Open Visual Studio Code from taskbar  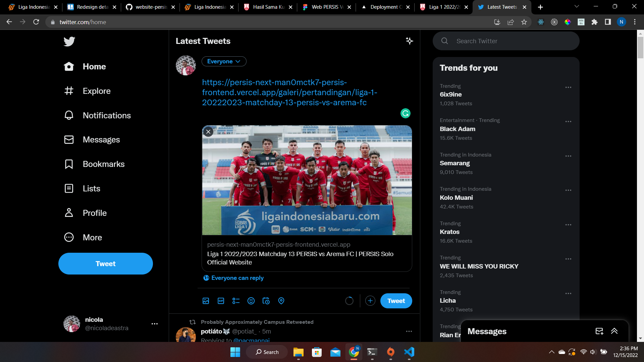point(409,352)
